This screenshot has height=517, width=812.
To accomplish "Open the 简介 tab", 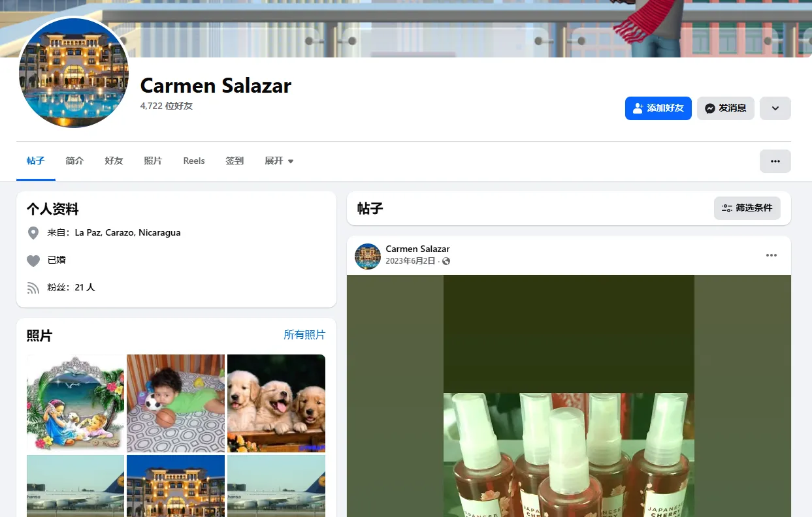I will point(74,161).
